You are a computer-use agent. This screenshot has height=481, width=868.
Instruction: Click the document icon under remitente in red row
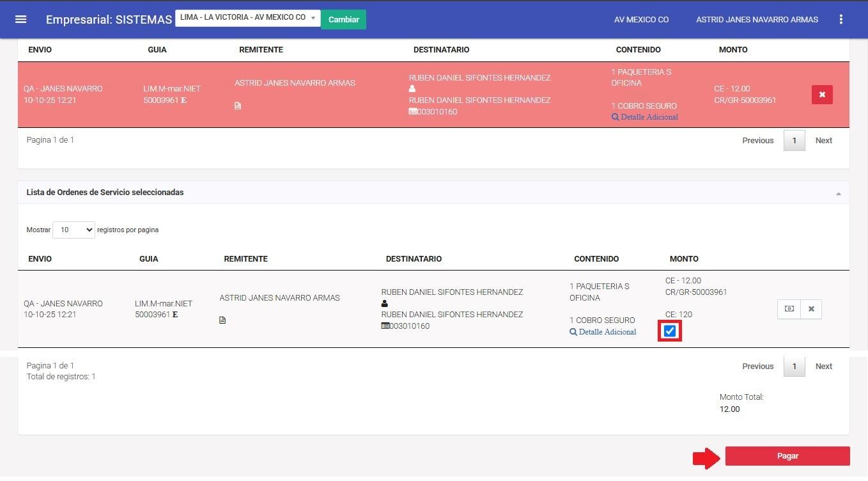click(x=238, y=106)
